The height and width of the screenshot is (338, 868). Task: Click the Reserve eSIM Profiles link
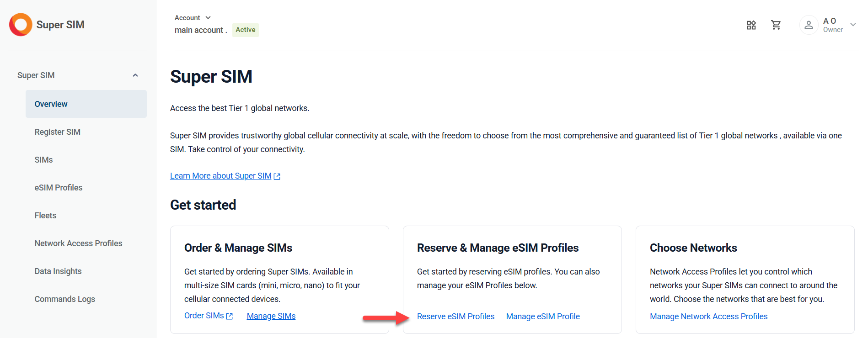pos(455,317)
